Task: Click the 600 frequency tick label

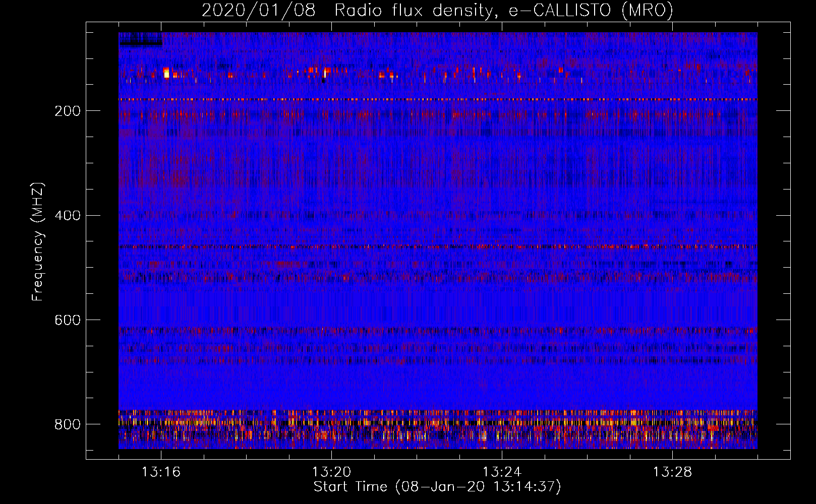Action: 68,320
